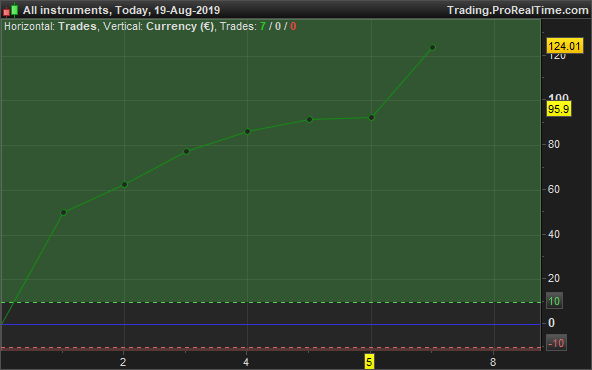This screenshot has height=370, width=592.
Task: Select the last trade data point at 124
Action: tap(433, 47)
